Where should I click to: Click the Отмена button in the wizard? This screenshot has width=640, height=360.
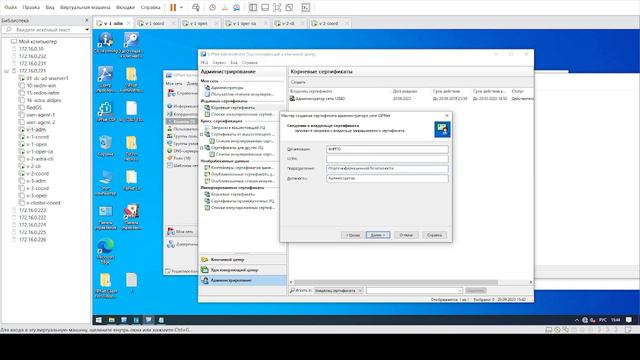406,235
